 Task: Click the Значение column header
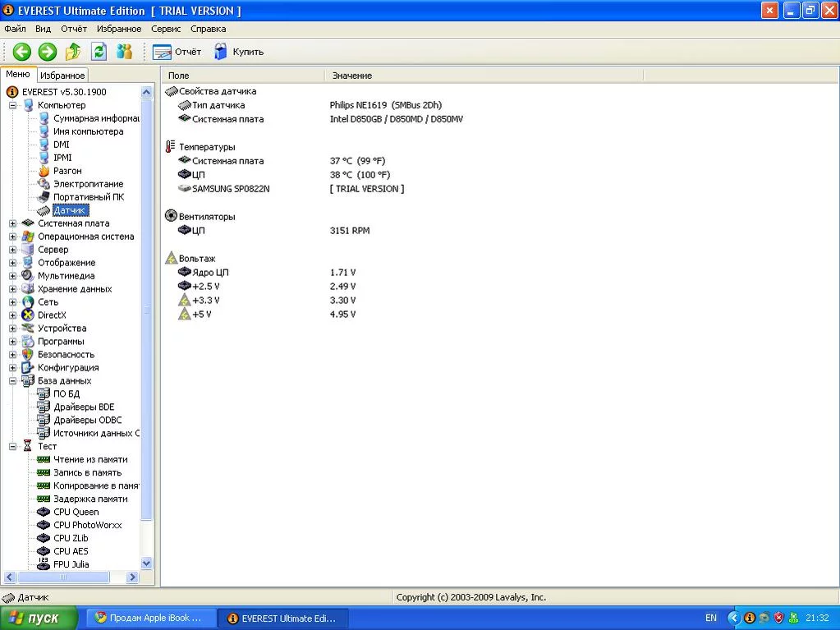484,76
